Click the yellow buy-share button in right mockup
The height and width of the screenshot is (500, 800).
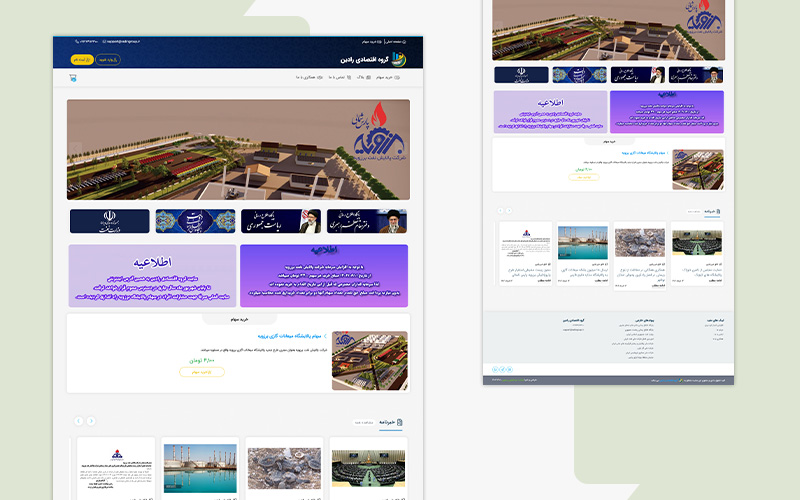pos(584,177)
